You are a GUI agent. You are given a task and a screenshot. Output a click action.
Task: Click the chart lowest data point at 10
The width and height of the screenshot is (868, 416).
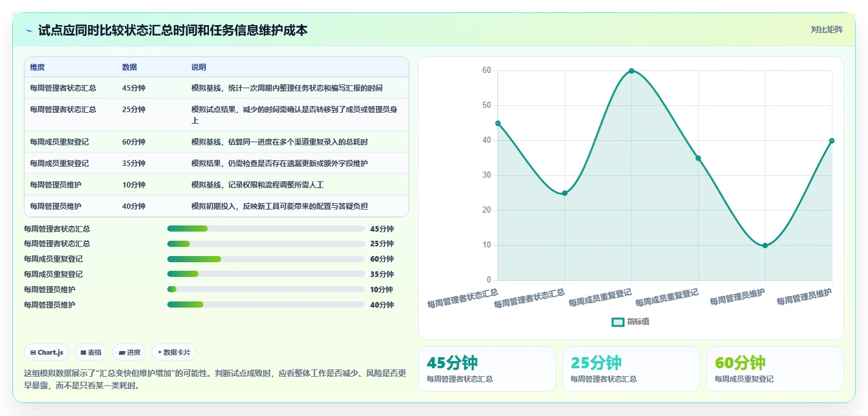[x=765, y=246]
